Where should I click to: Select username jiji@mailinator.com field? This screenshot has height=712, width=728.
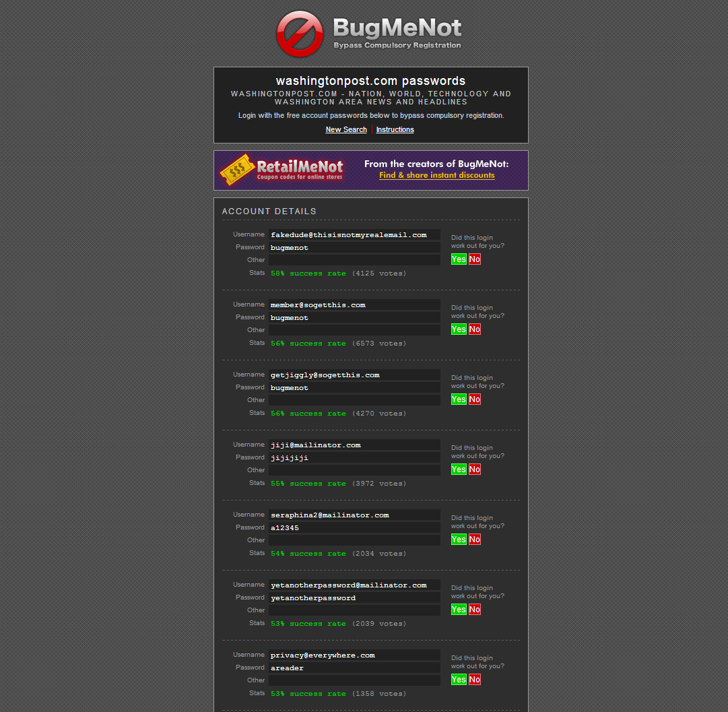coord(354,445)
